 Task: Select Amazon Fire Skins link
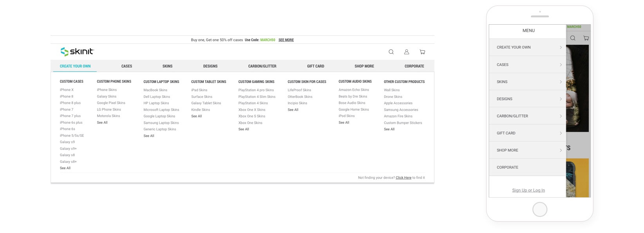398,116
